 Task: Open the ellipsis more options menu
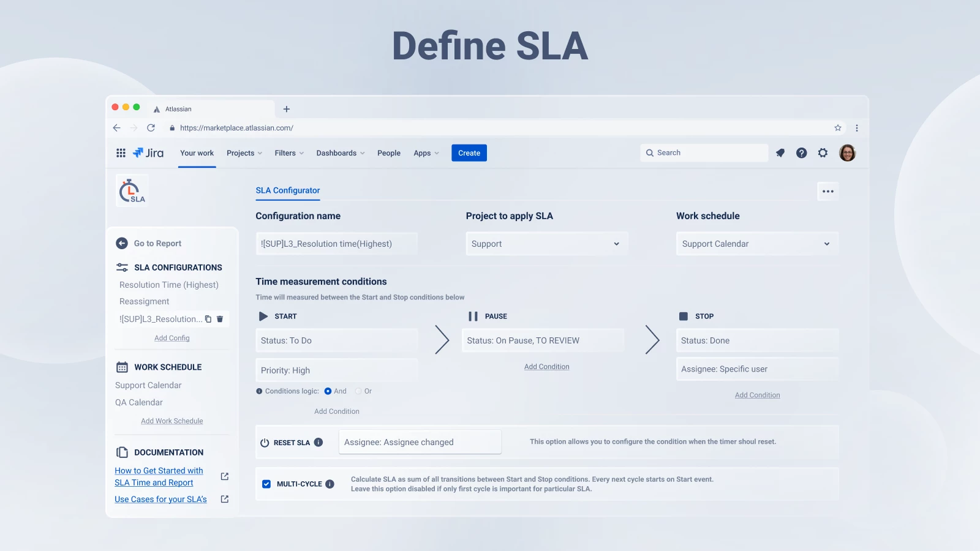[828, 191]
